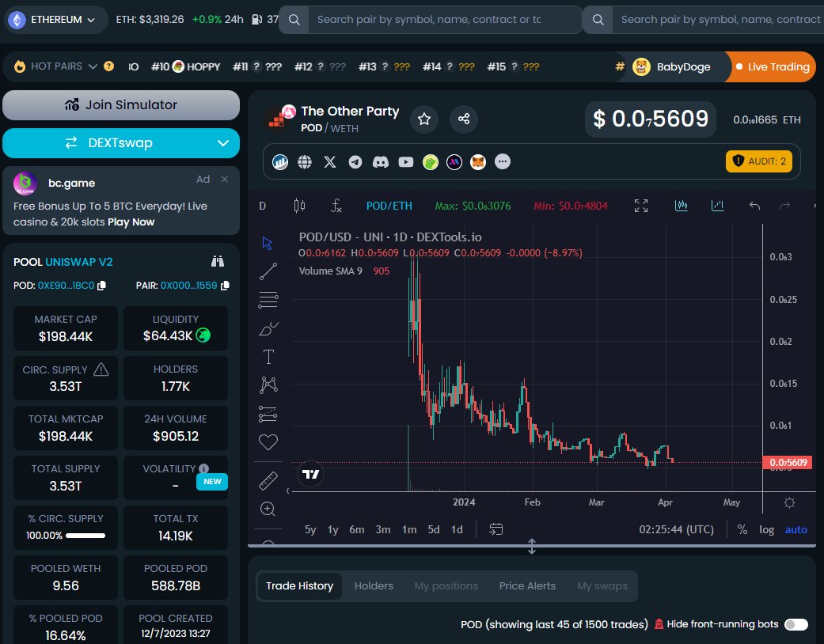
Task: Share the POD/WETH pair
Action: click(464, 119)
